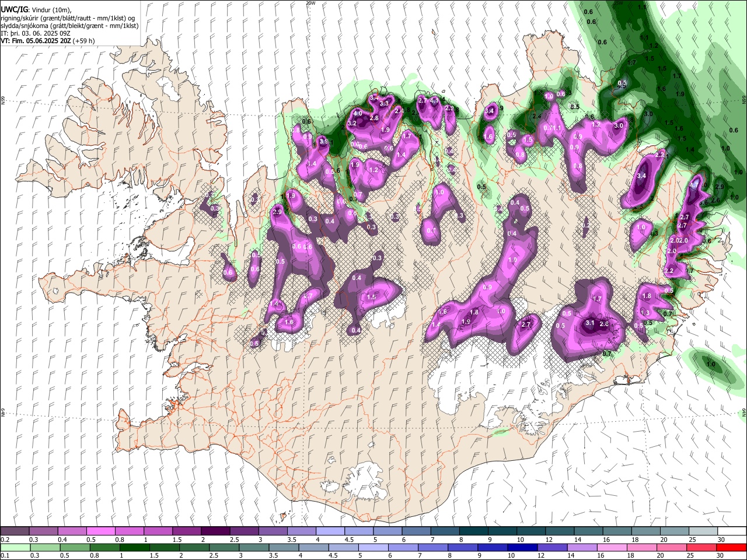Click the 0.2 label starting the snow scale
The height and width of the screenshot is (560, 747).
(5, 539)
